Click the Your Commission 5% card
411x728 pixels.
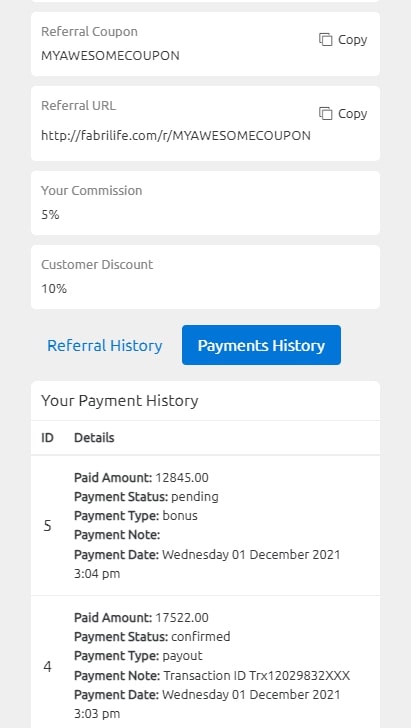[205, 203]
